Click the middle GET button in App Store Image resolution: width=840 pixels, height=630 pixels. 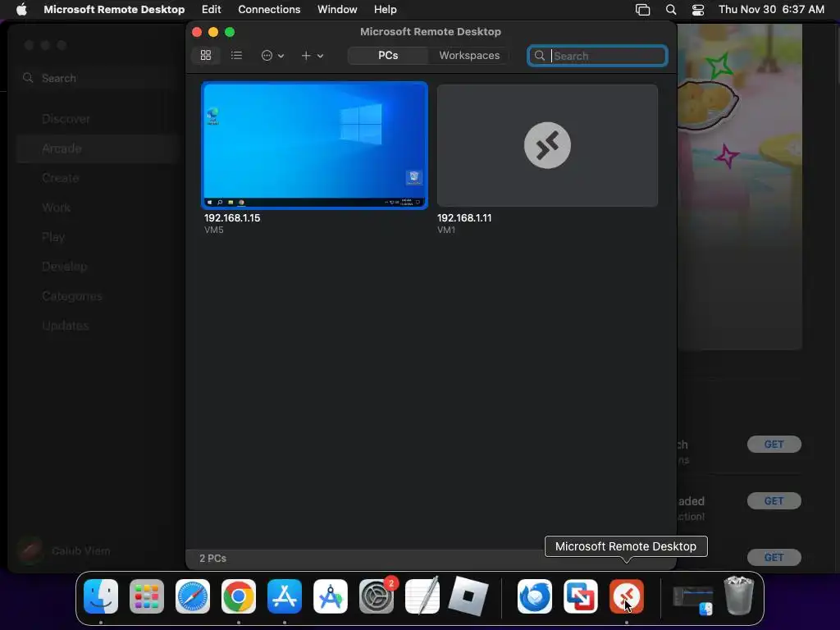[x=774, y=501]
